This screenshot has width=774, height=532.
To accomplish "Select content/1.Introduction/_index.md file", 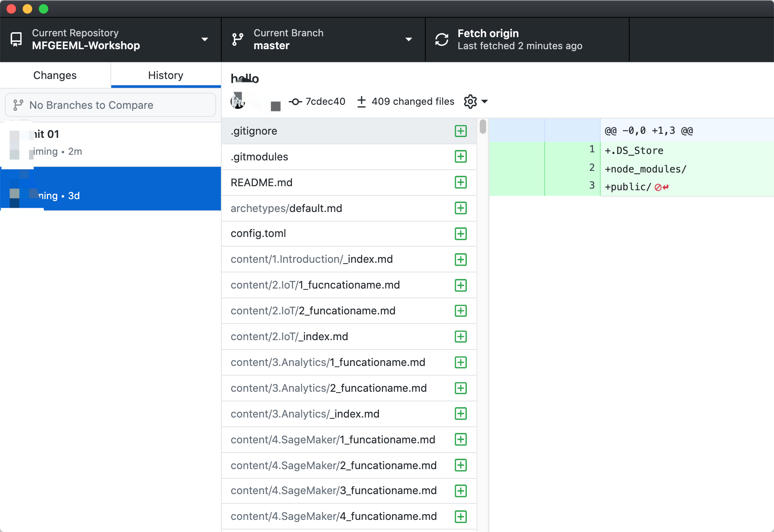I will click(349, 259).
